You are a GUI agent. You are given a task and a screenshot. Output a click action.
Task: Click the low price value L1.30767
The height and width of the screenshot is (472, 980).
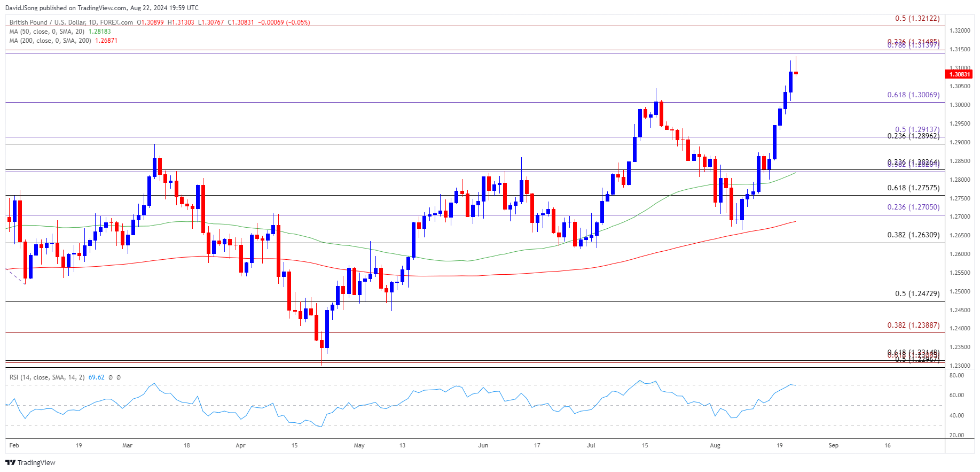point(211,22)
